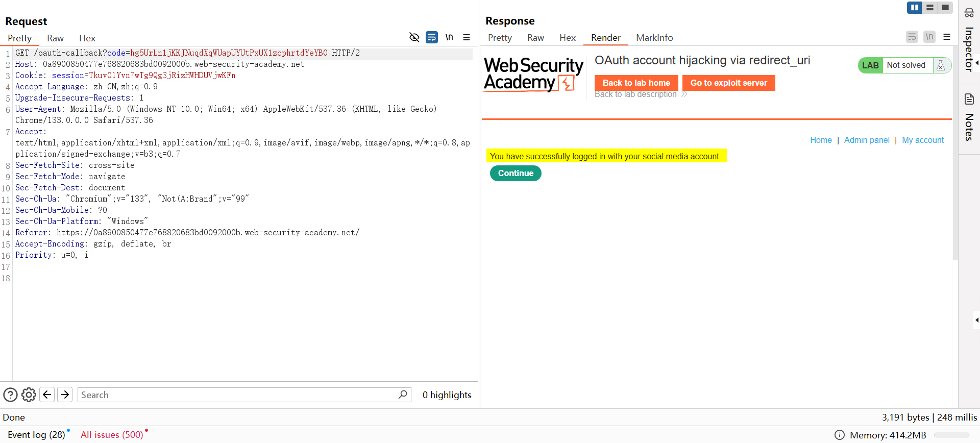The width and height of the screenshot is (980, 443).
Task: Click the search help question mark icon
Action: (11, 395)
